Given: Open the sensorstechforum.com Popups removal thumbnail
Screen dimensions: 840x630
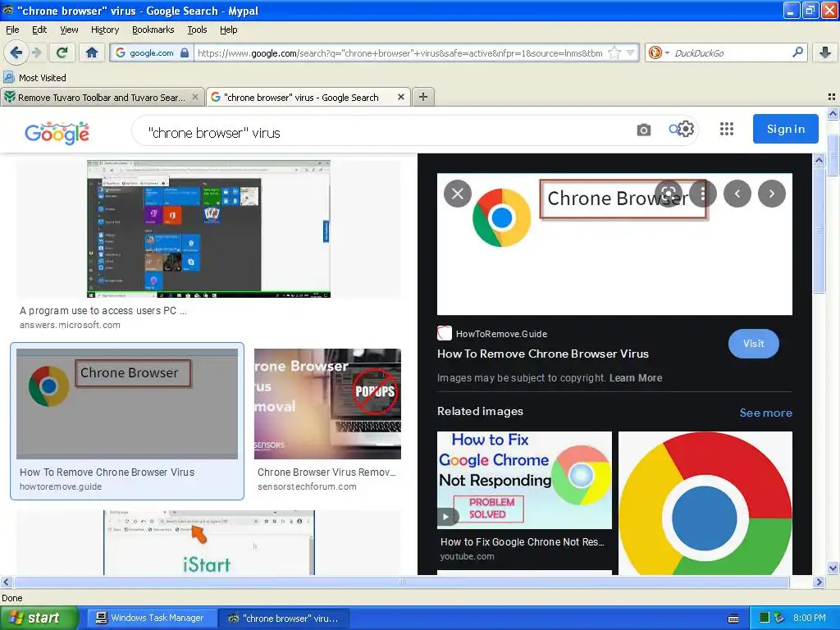Looking at the screenshot, I should pos(327,404).
